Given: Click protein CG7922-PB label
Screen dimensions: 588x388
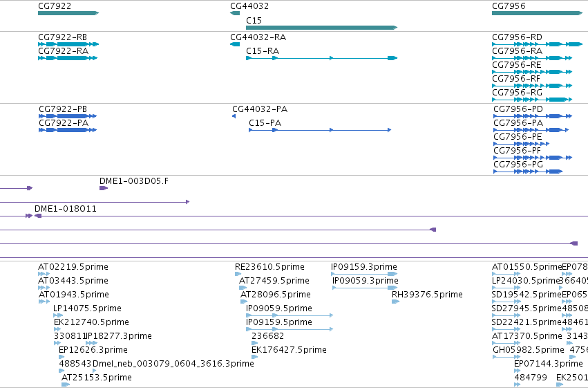Looking at the screenshot, I should pos(63,109).
